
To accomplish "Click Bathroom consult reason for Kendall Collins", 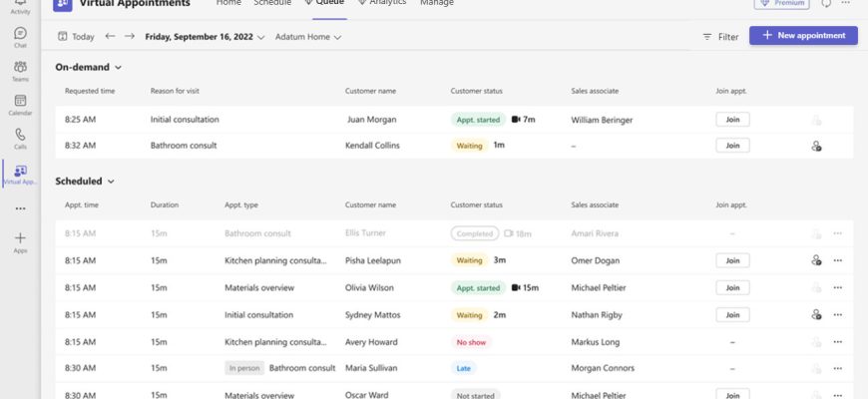I will pyautogui.click(x=184, y=146).
